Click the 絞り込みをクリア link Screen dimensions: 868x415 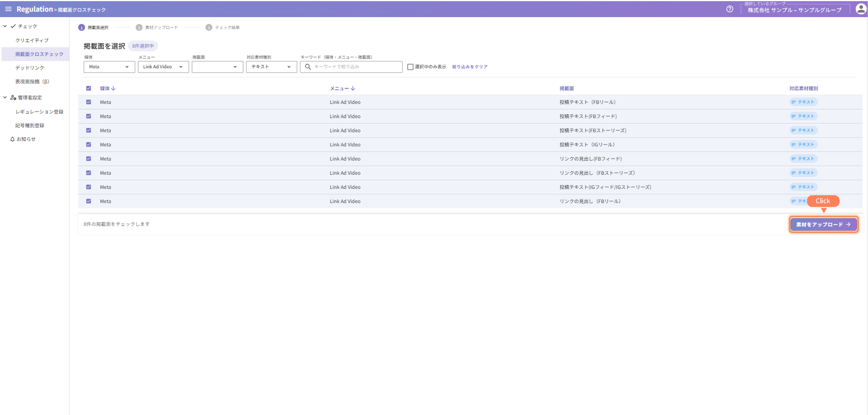click(x=470, y=67)
